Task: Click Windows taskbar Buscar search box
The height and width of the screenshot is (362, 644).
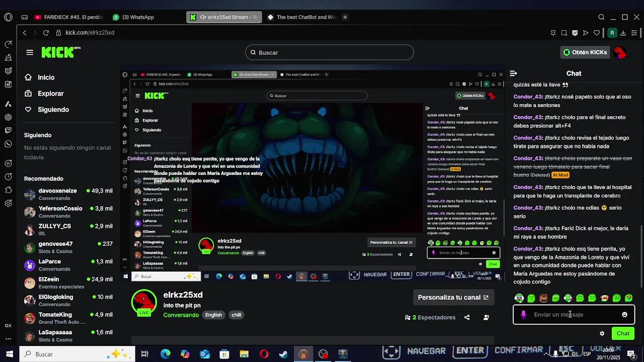Action: [77, 354]
